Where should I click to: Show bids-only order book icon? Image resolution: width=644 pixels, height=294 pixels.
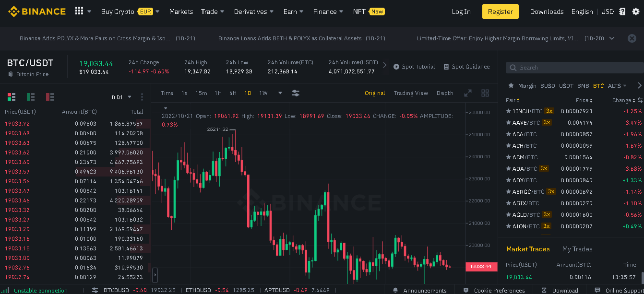tap(31, 97)
